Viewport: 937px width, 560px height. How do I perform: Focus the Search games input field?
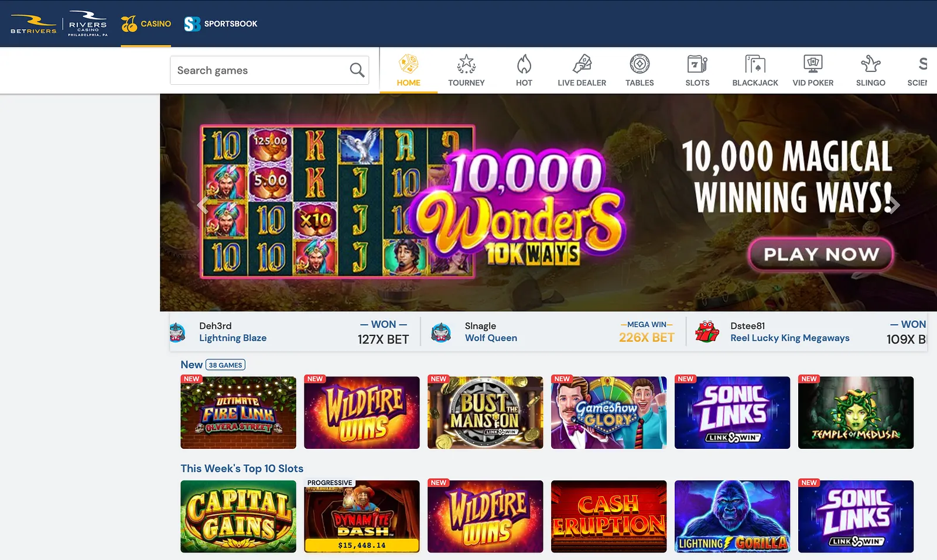pos(269,70)
